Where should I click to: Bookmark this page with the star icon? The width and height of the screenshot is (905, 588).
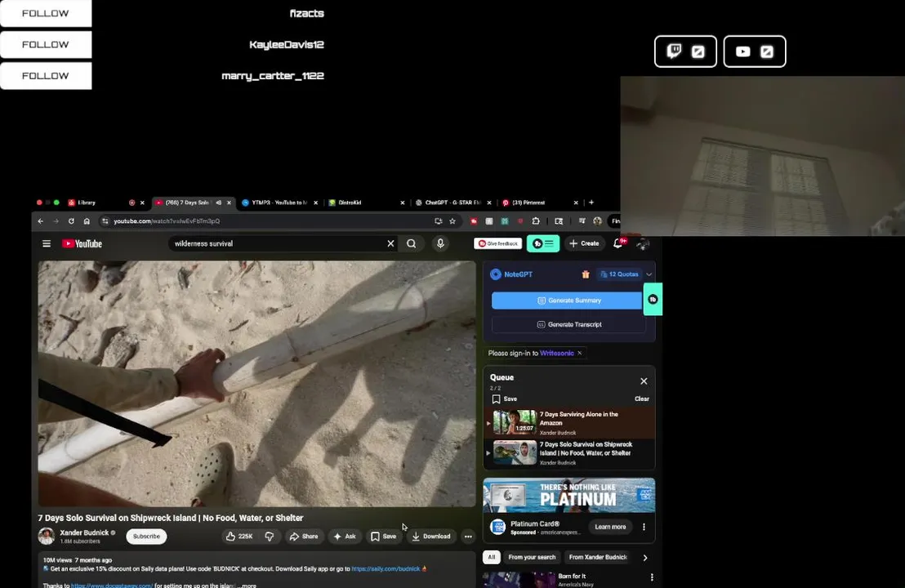coord(452,221)
